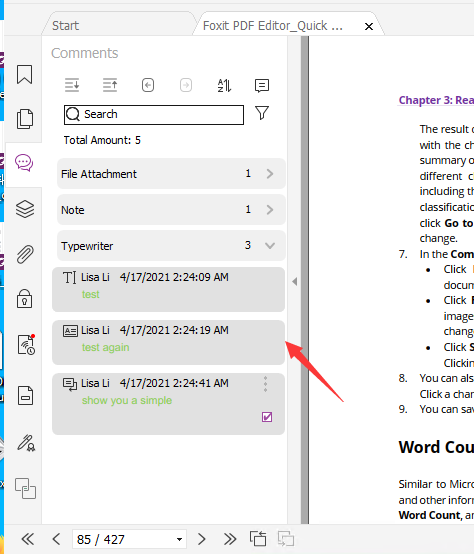Select the Foxit PDF Editor_Quick tab

click(273, 26)
